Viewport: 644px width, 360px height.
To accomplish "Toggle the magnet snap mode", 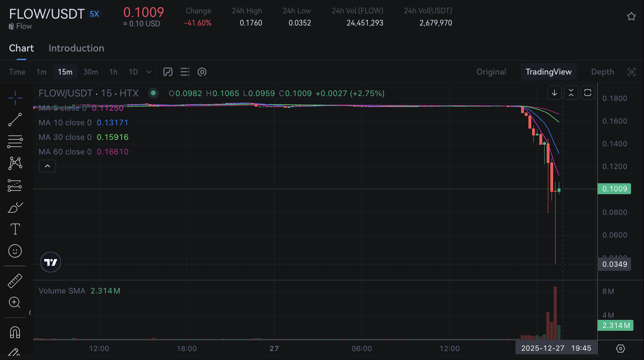I will pos(15,332).
